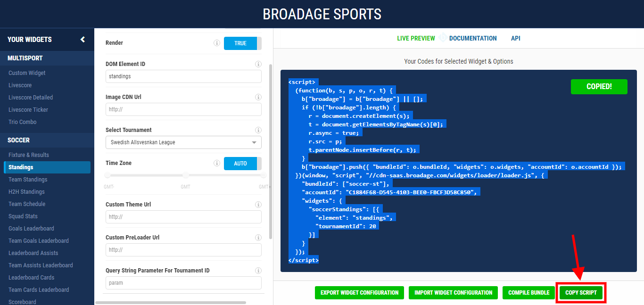Screen dimensions: 644x305
Task: Click the Soccer section header
Action: pos(47,140)
